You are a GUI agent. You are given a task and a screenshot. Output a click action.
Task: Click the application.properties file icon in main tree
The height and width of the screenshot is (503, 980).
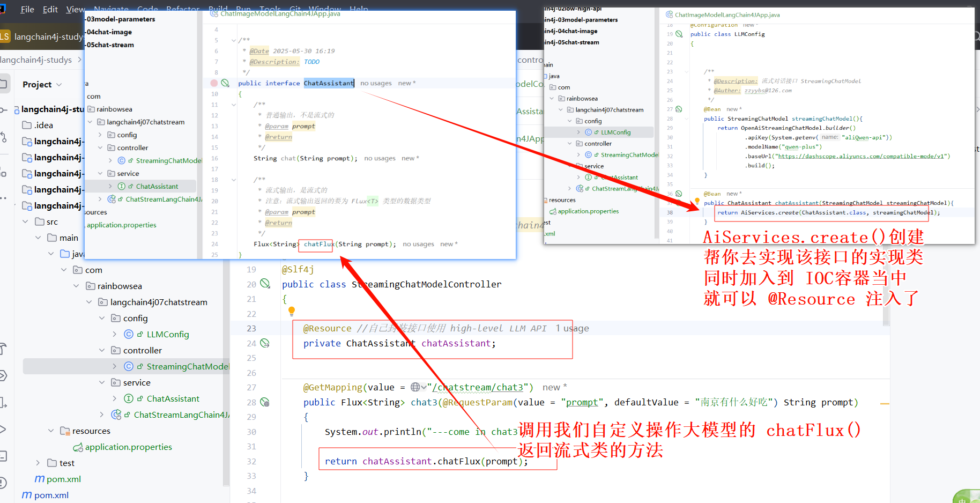click(x=78, y=447)
